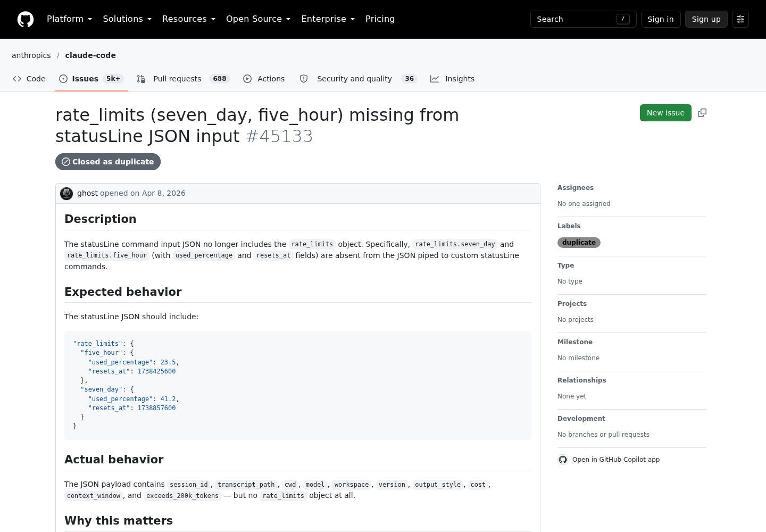Open Security and quality tab
The height and width of the screenshot is (532, 766).
(x=359, y=79)
